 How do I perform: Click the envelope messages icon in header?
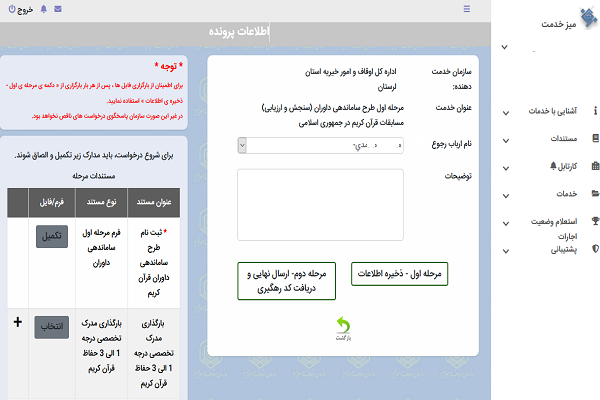(57, 9)
